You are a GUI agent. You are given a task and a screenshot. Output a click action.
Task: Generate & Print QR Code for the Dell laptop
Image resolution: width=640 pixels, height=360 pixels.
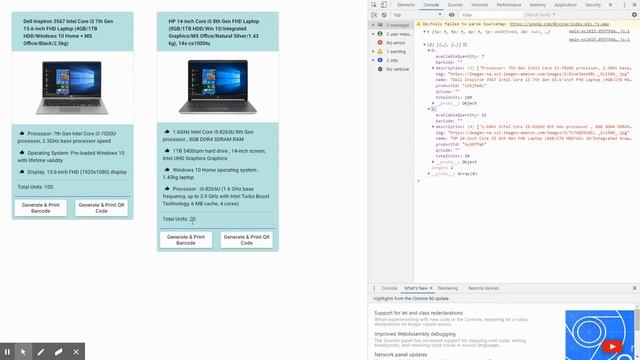click(x=101, y=208)
